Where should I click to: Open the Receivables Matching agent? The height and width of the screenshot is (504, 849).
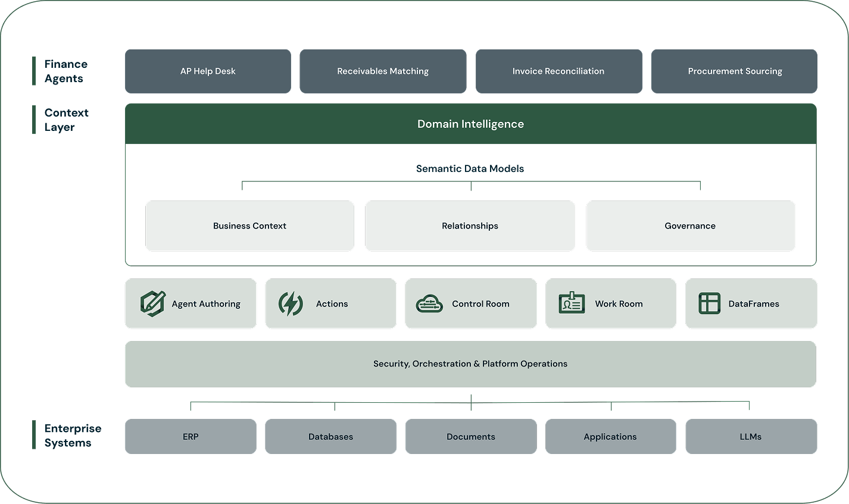(x=383, y=71)
